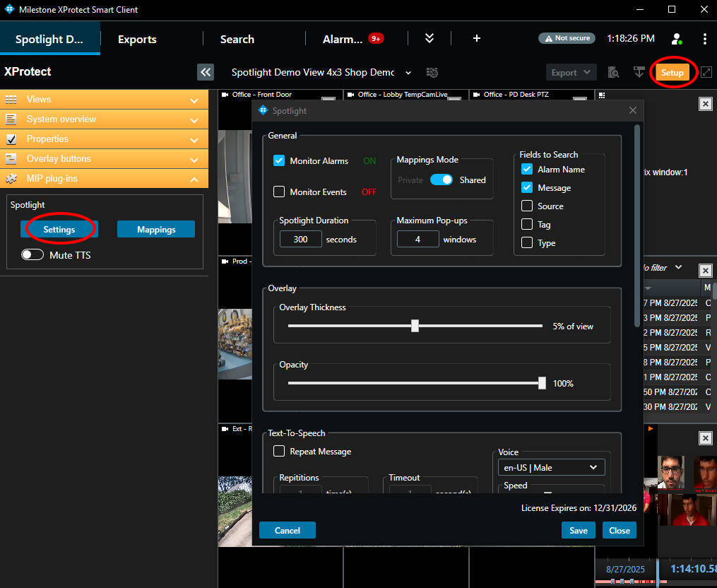The width and height of the screenshot is (717, 588).
Task: Open the Voice en-US Male dropdown
Action: 552,467
